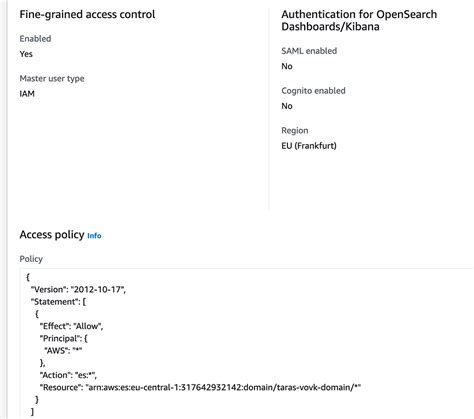Click the Access policy section title
This screenshot has width=474, height=419.
[52, 235]
